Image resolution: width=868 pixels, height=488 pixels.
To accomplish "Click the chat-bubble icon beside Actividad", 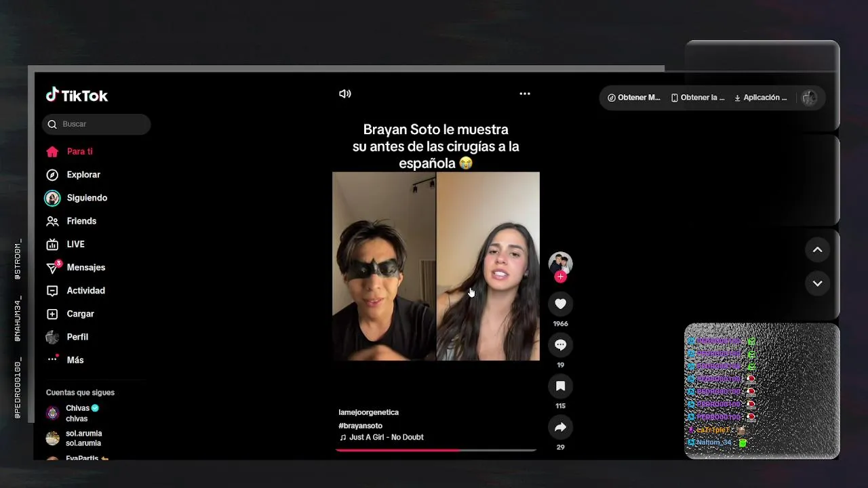I will (52, 291).
